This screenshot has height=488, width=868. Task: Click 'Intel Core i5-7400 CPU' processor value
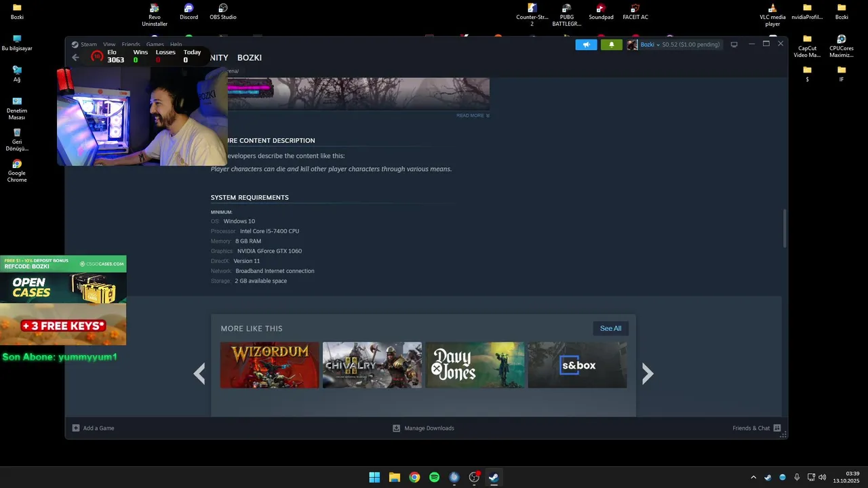tap(269, 231)
